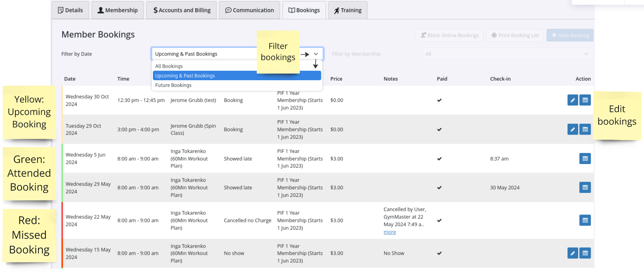Edit the Wednesday 30 Oct booking with pencil icon
The image size is (644, 272).
coord(572,100)
